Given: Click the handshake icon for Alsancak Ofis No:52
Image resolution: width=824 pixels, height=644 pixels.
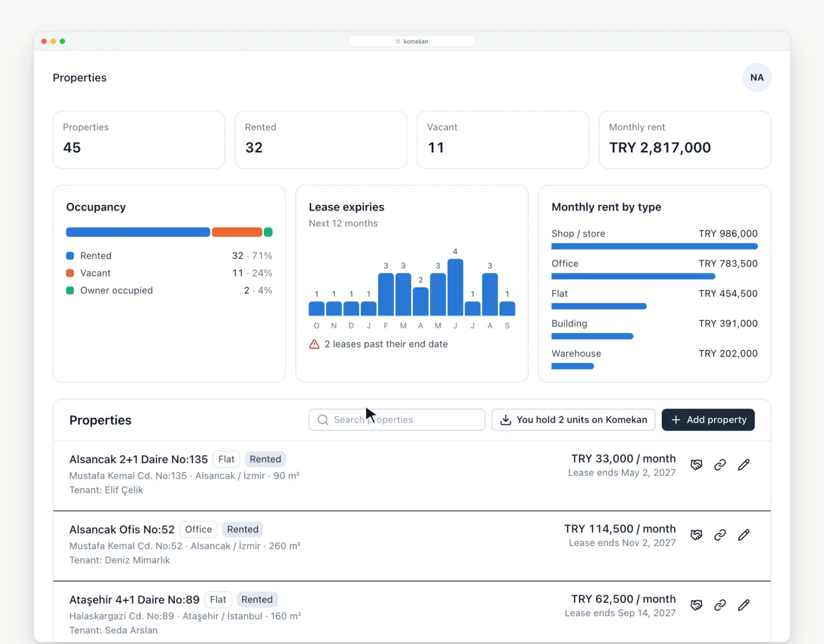Looking at the screenshot, I should (696, 535).
